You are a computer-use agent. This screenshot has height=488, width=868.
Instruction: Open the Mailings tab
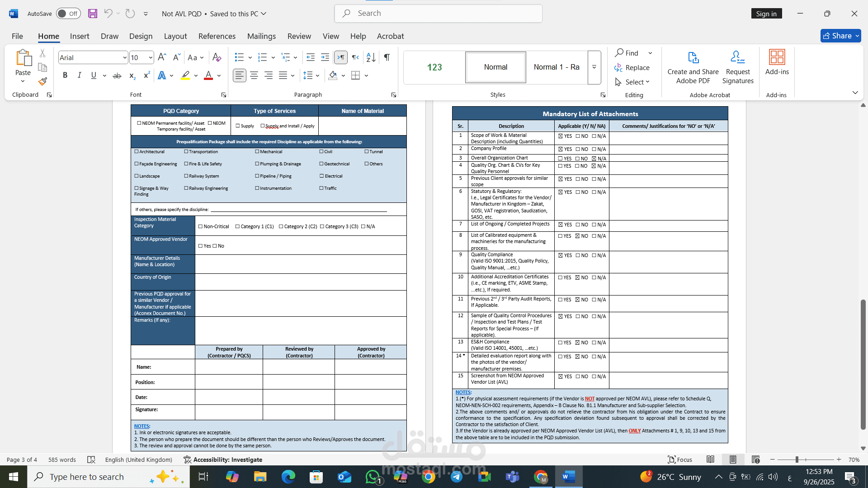(261, 36)
